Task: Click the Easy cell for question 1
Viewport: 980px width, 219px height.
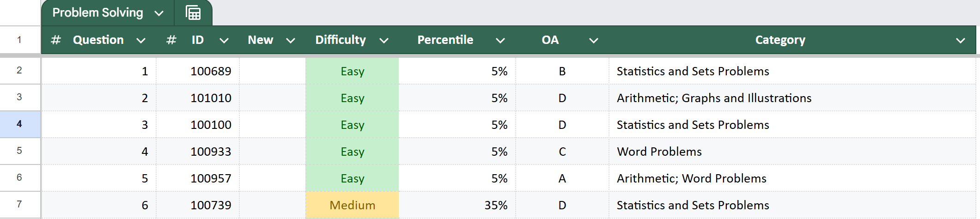Action: point(352,71)
